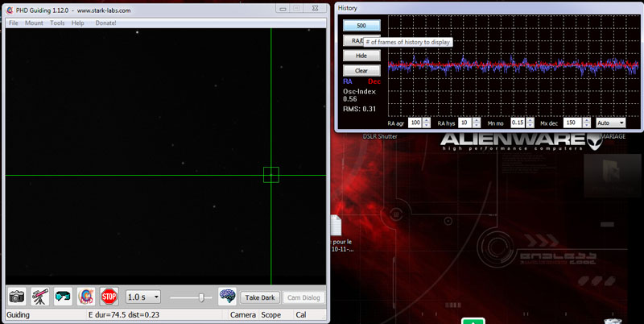
Task: Start looping exposures with the loop arrow icon
Action: [x=63, y=297]
